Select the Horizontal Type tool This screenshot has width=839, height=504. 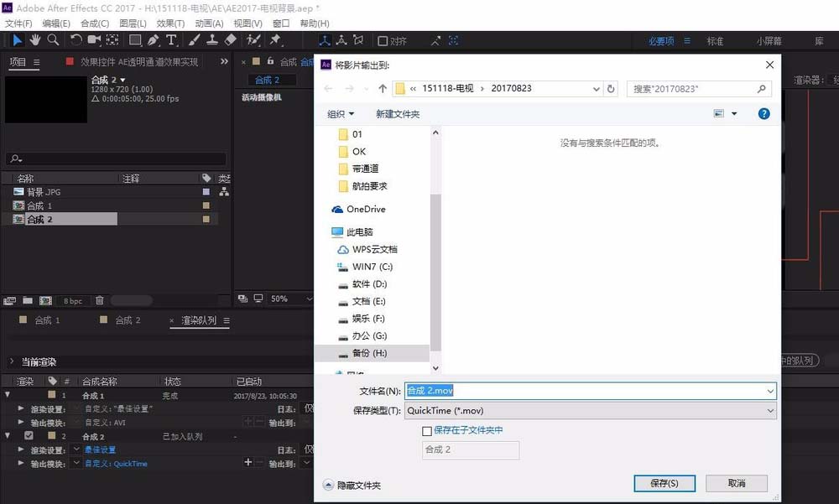click(172, 39)
